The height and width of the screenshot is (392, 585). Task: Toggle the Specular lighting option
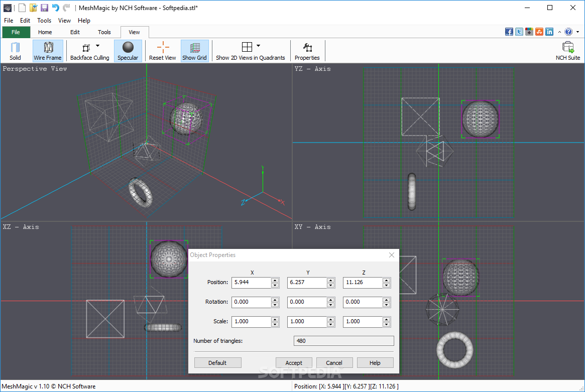[128, 51]
